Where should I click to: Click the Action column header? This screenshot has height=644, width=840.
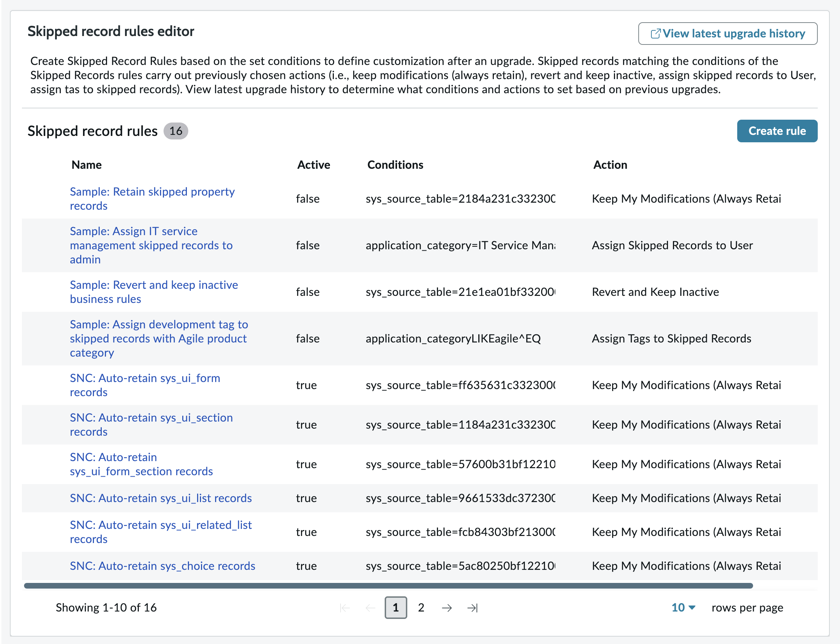click(610, 165)
